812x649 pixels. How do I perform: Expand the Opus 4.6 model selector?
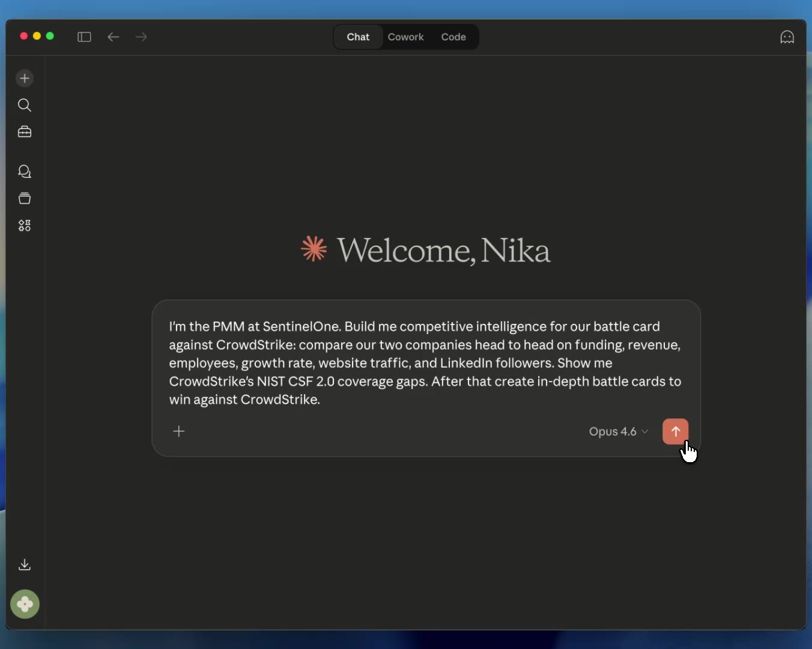click(618, 431)
